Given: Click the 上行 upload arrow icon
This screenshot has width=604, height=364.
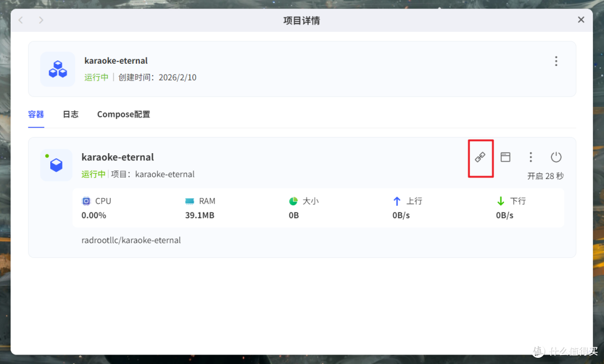Looking at the screenshot, I should pyautogui.click(x=397, y=201).
